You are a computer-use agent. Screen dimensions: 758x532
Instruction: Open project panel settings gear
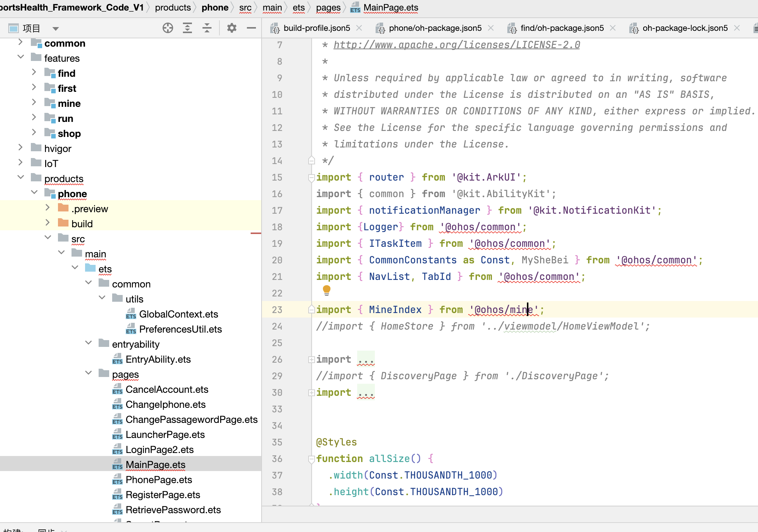tap(232, 28)
